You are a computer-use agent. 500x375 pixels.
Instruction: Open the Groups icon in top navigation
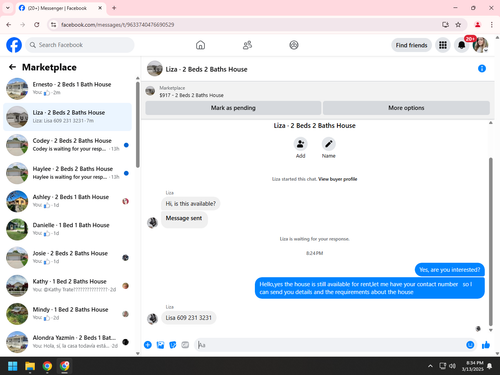(294, 45)
